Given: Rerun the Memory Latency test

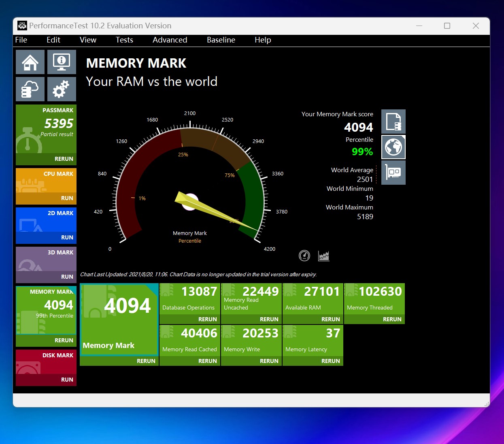Looking at the screenshot, I should (330, 361).
